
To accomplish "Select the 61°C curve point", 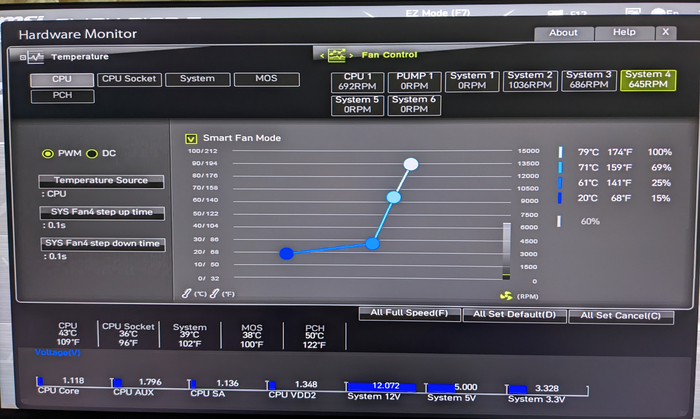I will pyautogui.click(x=372, y=244).
